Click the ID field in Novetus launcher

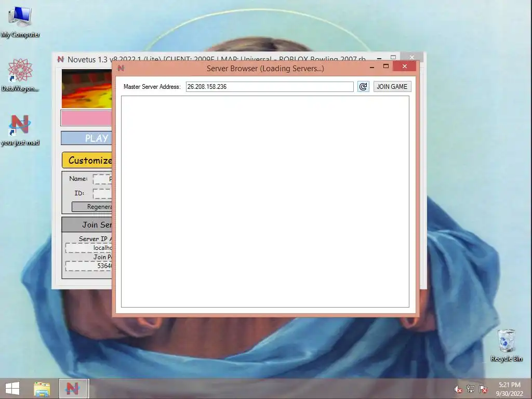(102, 193)
